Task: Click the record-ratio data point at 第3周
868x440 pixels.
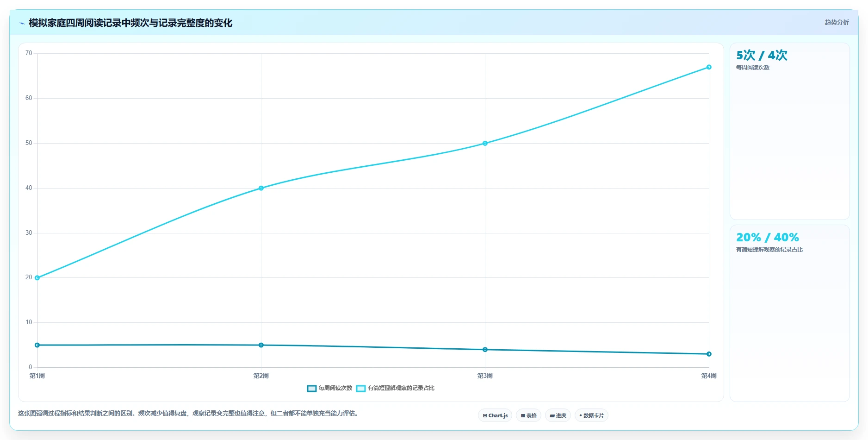Action: click(485, 144)
